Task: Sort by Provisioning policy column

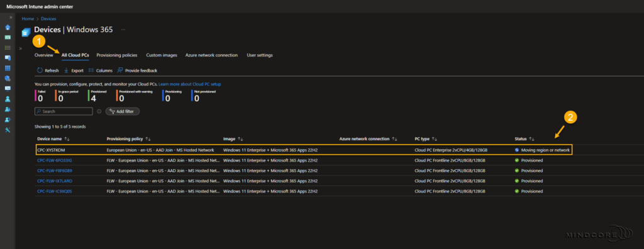Action: (128, 139)
